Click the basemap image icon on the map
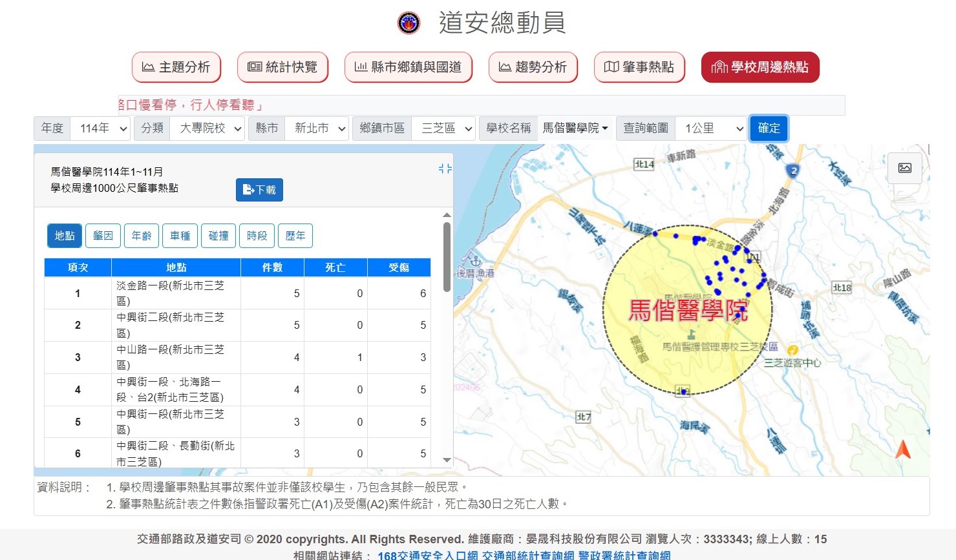The image size is (956, 560). (x=904, y=168)
